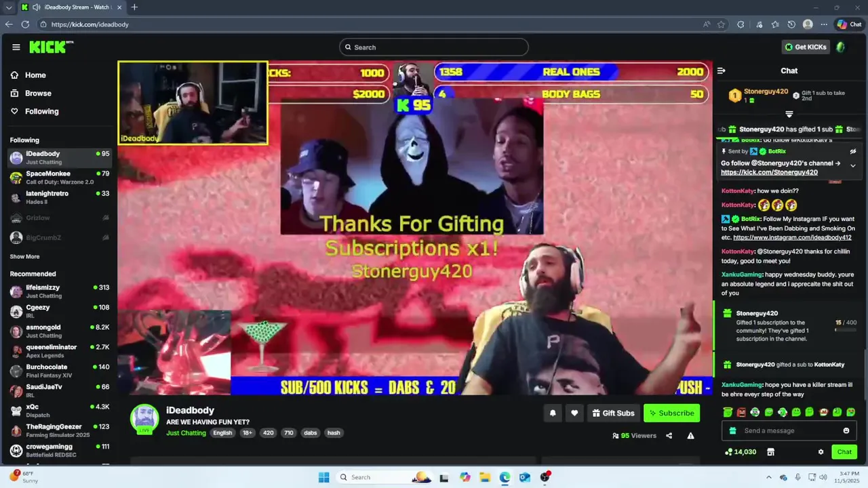Open new browser tab
This screenshot has width=868, height=488.
click(134, 7)
